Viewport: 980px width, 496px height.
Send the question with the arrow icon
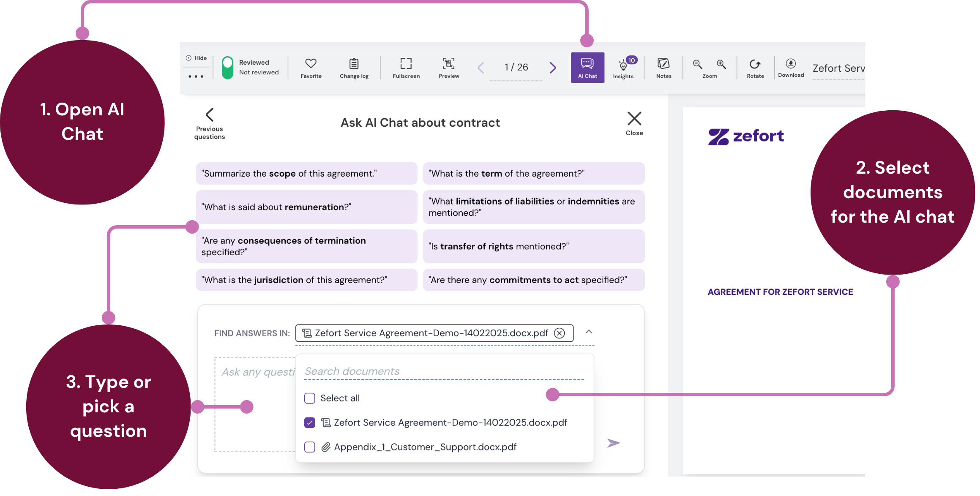[613, 443]
